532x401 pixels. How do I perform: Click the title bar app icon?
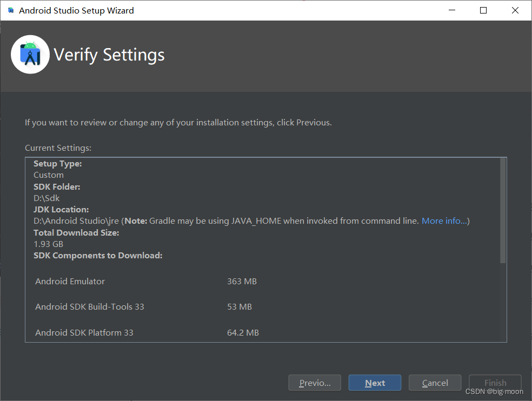point(11,10)
